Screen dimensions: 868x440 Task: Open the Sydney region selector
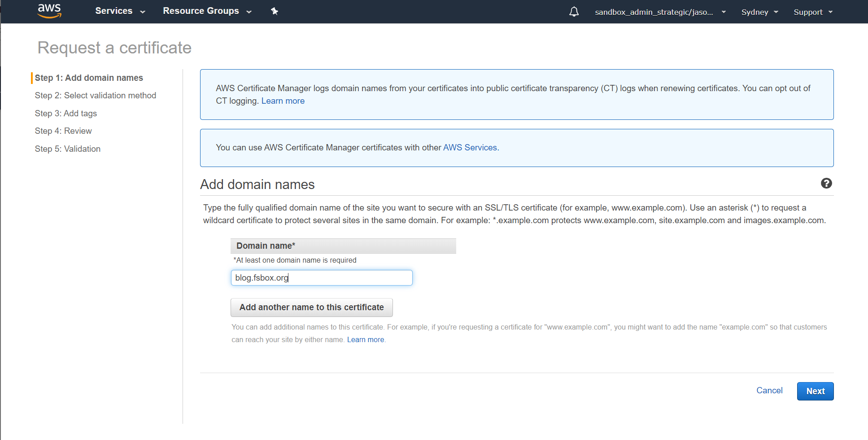click(759, 12)
